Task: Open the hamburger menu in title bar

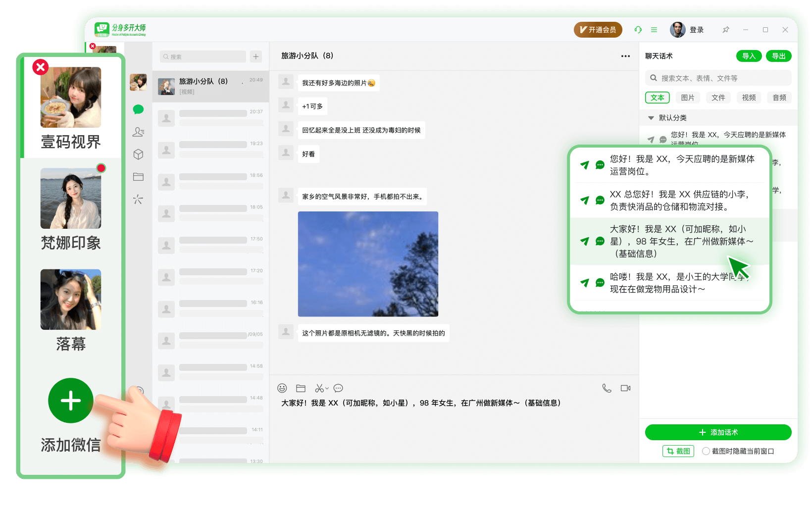Action: [x=654, y=30]
